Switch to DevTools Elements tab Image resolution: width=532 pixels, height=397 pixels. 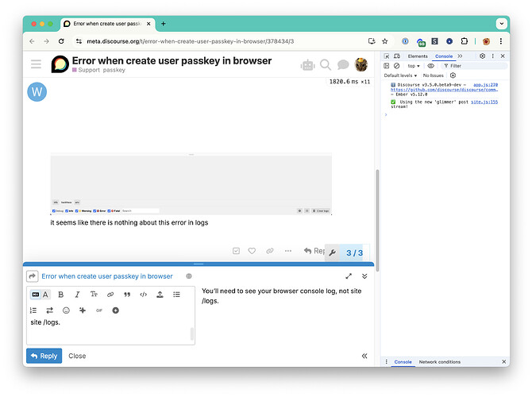(418, 56)
